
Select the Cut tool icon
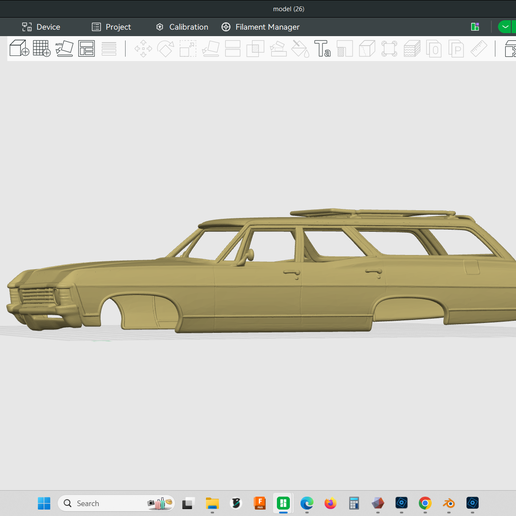coord(233,49)
